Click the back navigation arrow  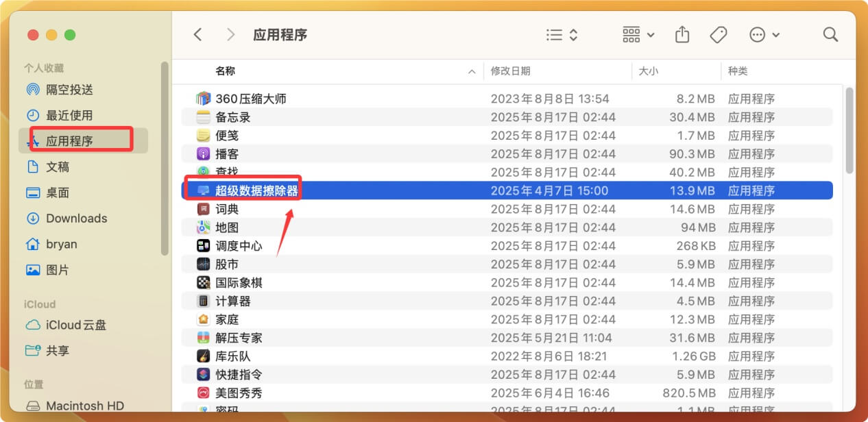(197, 34)
